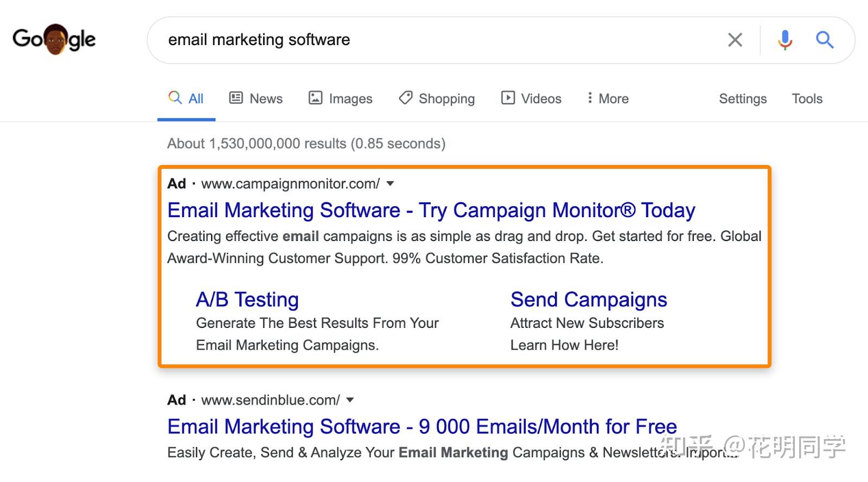Click the Shopping tag icon
868x482 pixels.
[x=405, y=98]
